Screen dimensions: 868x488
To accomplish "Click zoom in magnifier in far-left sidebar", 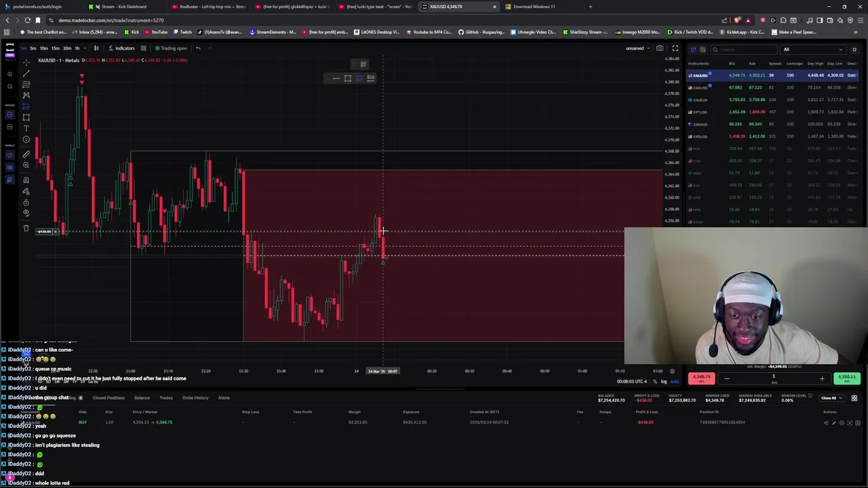I will tap(9, 75).
